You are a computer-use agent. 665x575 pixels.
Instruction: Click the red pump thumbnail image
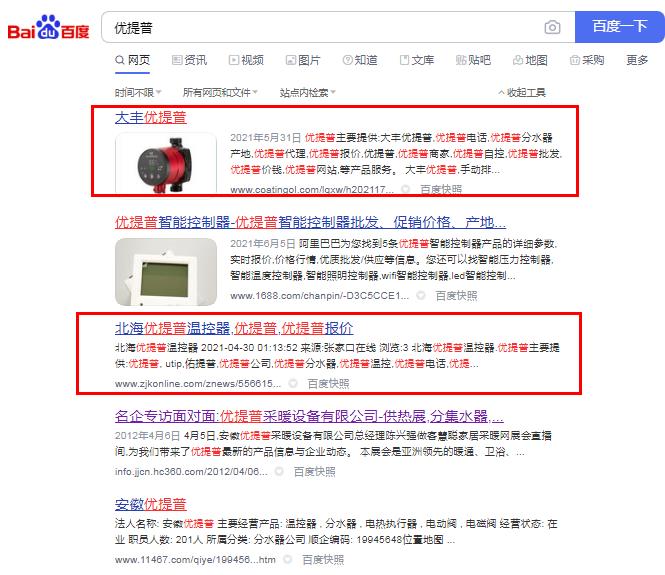pos(166,163)
